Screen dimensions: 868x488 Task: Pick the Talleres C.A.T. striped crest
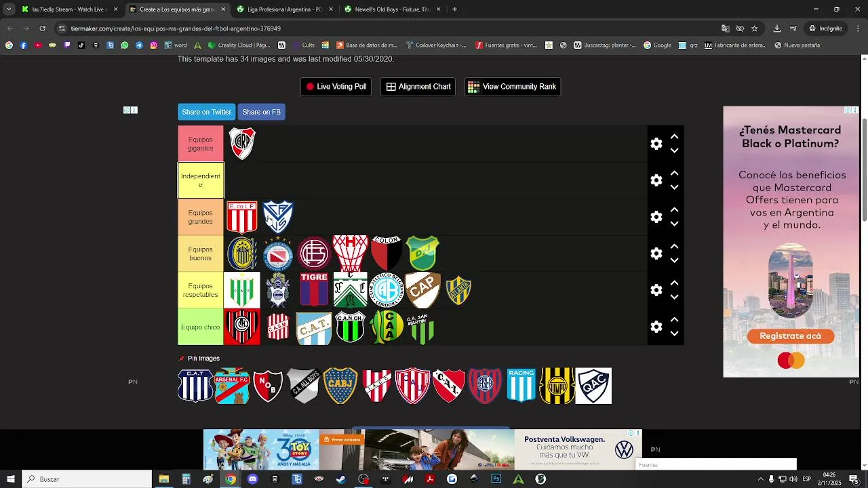pyautogui.click(x=195, y=386)
